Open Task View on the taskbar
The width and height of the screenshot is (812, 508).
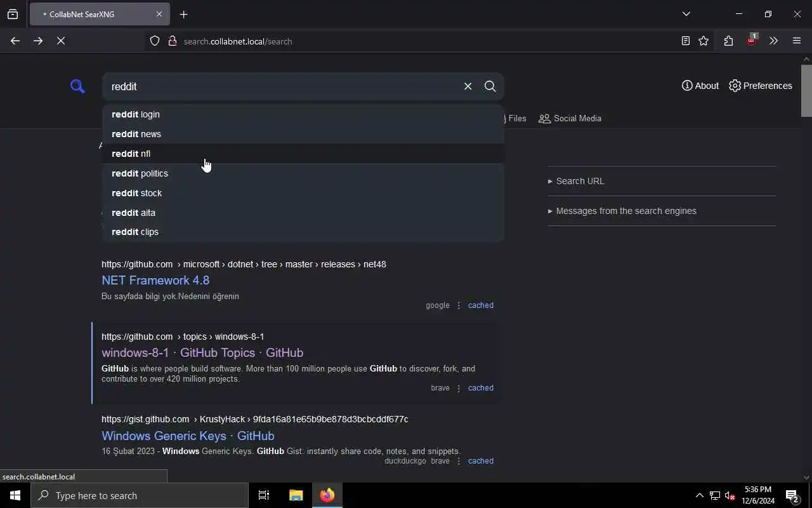(x=264, y=495)
